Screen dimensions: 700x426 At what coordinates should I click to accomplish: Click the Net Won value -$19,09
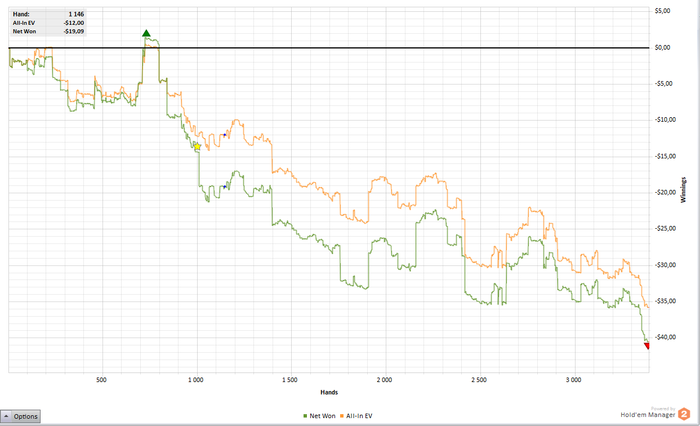click(x=74, y=31)
